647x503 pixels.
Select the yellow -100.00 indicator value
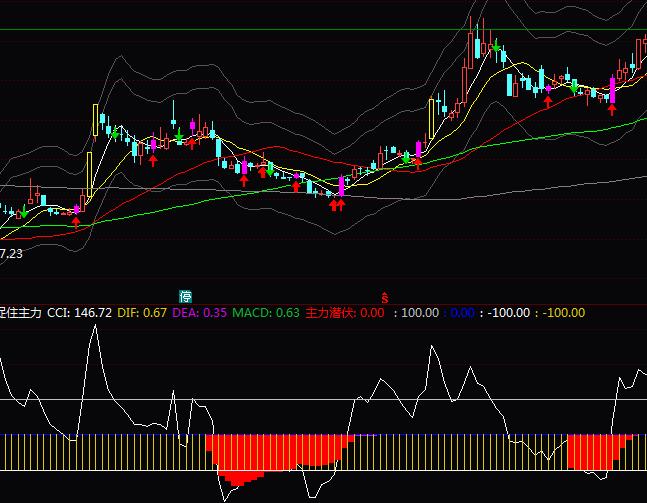pos(562,313)
